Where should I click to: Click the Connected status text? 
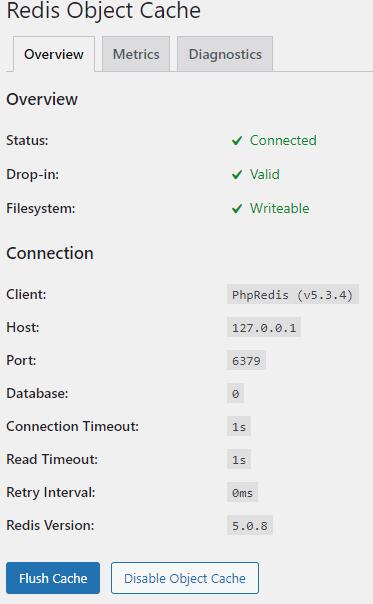click(283, 141)
